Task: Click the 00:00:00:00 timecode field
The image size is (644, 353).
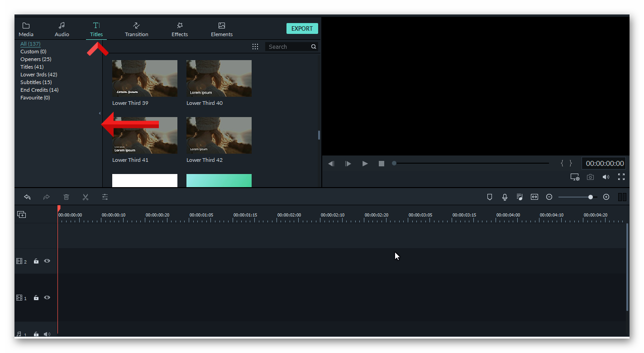Action: 605,163
